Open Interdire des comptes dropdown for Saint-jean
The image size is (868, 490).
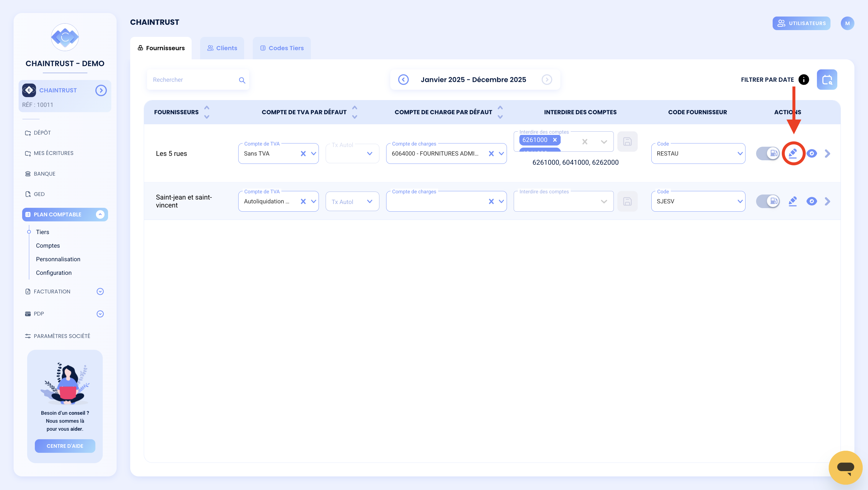point(603,202)
